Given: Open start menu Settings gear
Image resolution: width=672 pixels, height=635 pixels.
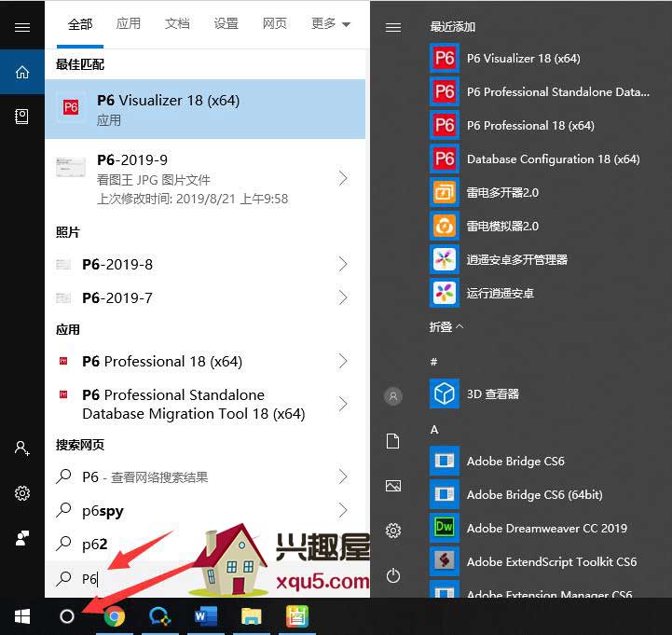Looking at the screenshot, I should pos(393,531).
